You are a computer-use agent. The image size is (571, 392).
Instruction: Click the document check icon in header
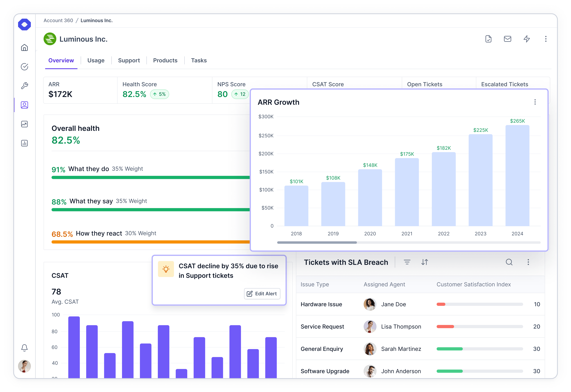[488, 39]
